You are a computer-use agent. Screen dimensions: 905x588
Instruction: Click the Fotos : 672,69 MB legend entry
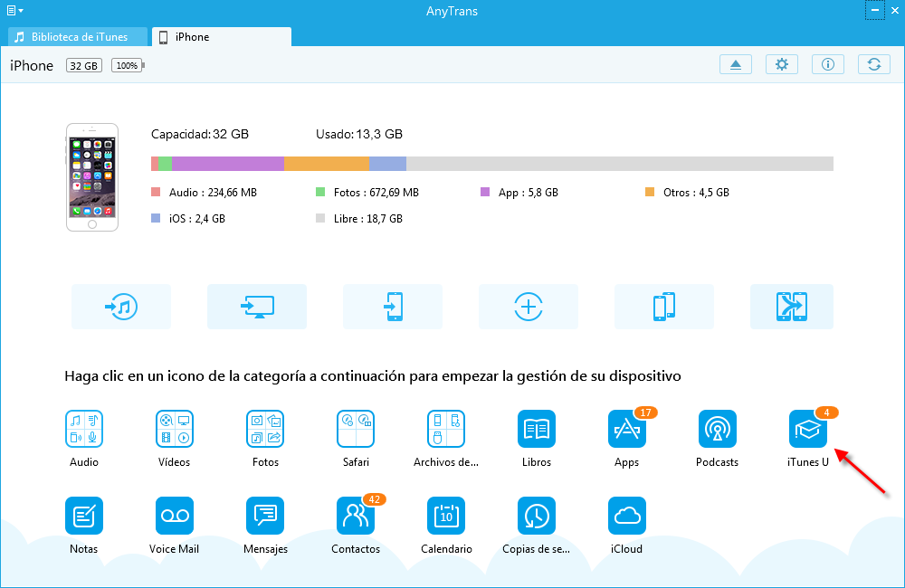pyautogui.click(x=367, y=193)
